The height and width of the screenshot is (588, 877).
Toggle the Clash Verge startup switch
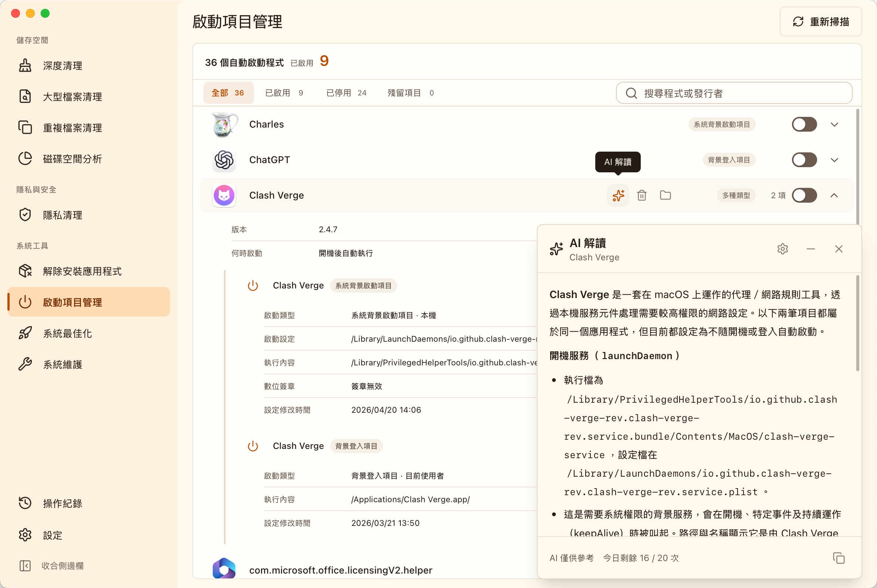pyautogui.click(x=804, y=195)
